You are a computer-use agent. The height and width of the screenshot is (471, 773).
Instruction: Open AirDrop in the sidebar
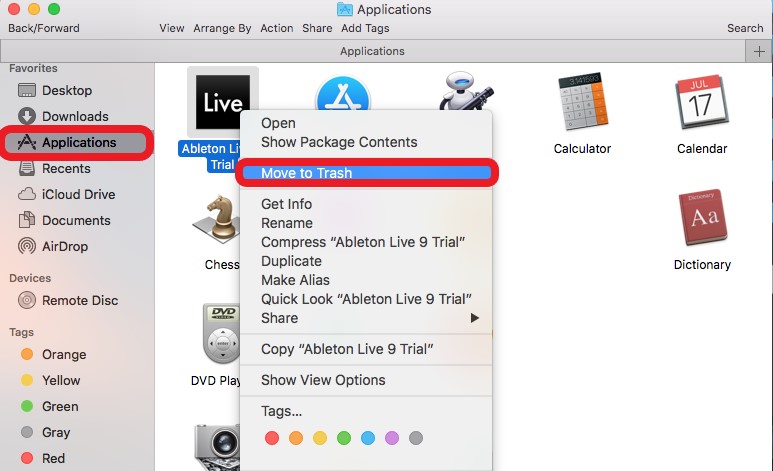(52, 246)
